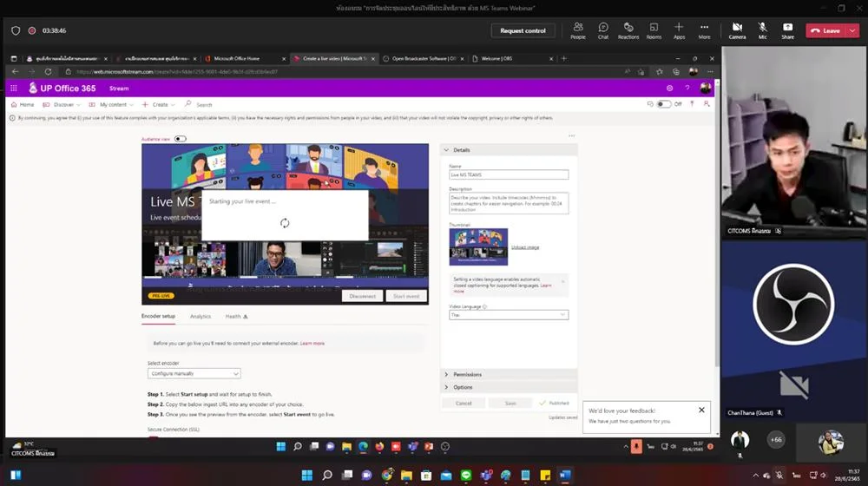This screenshot has width=868, height=486.
Task: Click the video thumbnail image
Action: (x=478, y=246)
